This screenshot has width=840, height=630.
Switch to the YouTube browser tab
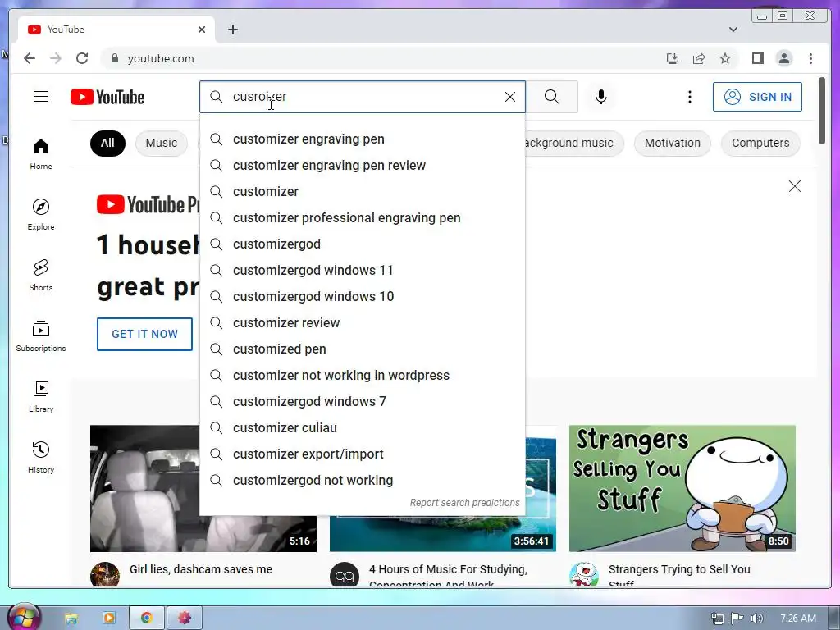[x=115, y=30]
